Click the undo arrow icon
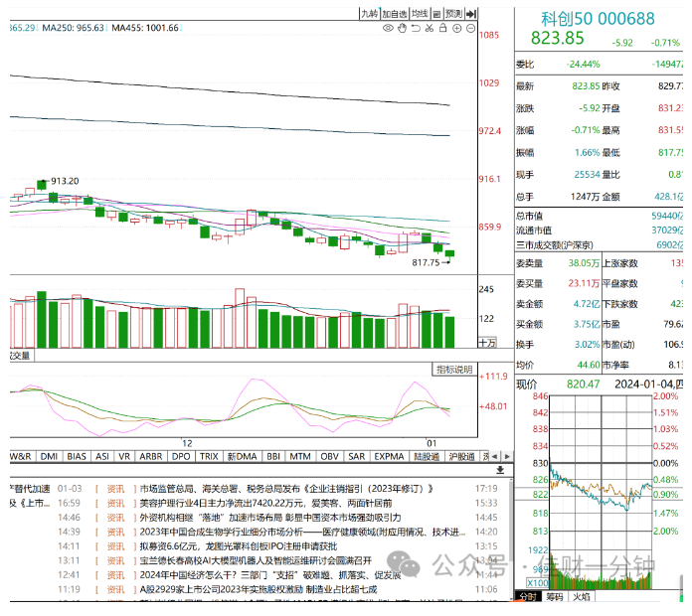 click(416, 28)
